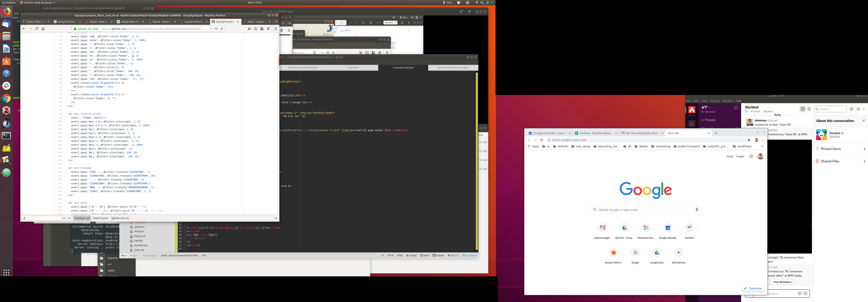The height and width of the screenshot is (302, 868).
Task: Enable the Match Case search option
Action: pyautogui.click(x=100, y=218)
